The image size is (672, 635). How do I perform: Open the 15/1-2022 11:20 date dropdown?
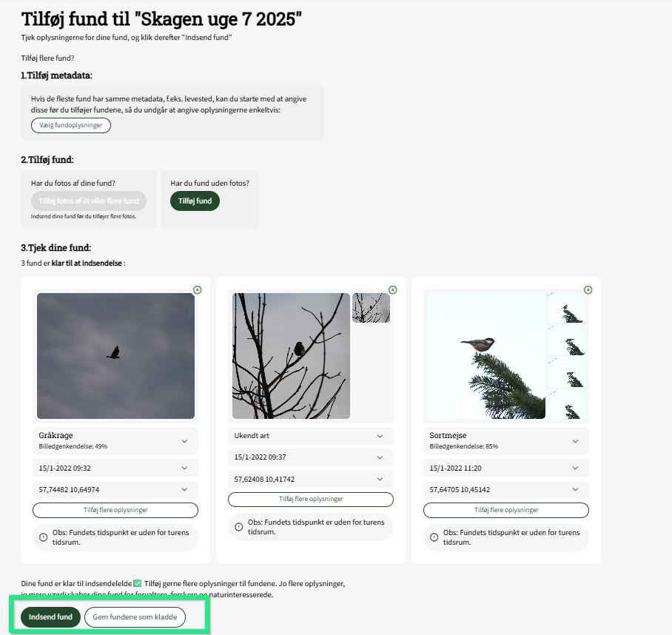(506, 468)
